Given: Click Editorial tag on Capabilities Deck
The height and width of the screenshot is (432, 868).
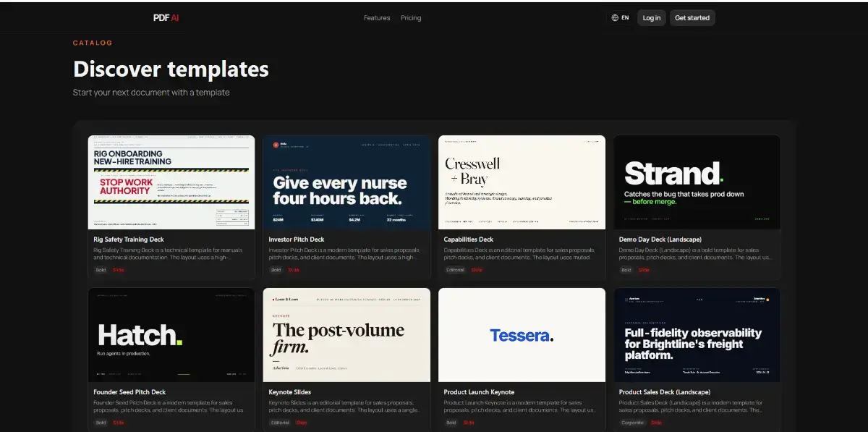Looking at the screenshot, I should 456,270.
